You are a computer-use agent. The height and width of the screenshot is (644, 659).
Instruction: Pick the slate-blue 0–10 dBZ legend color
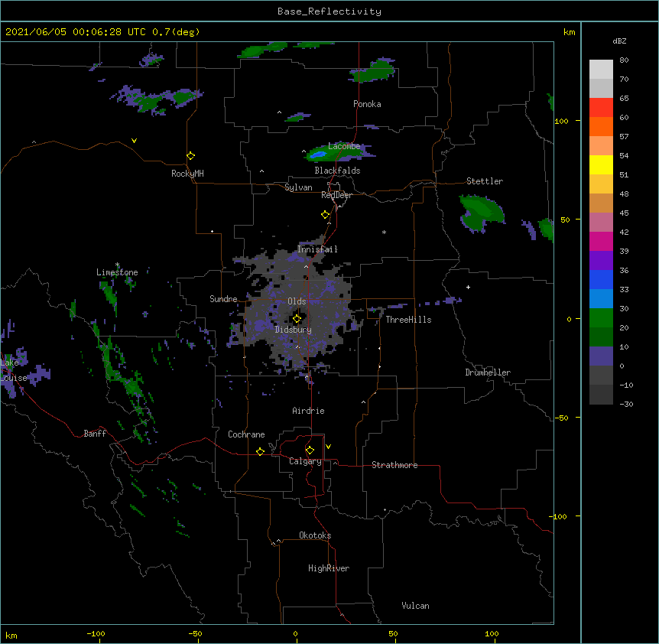click(x=601, y=356)
